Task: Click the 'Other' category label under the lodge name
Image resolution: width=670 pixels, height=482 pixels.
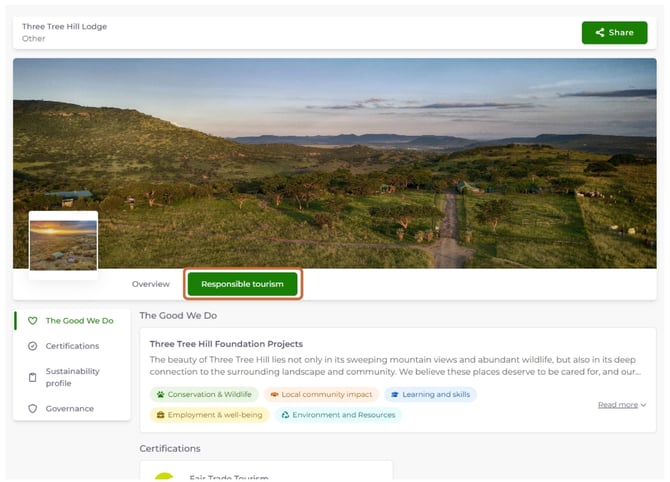Action: coord(33,38)
